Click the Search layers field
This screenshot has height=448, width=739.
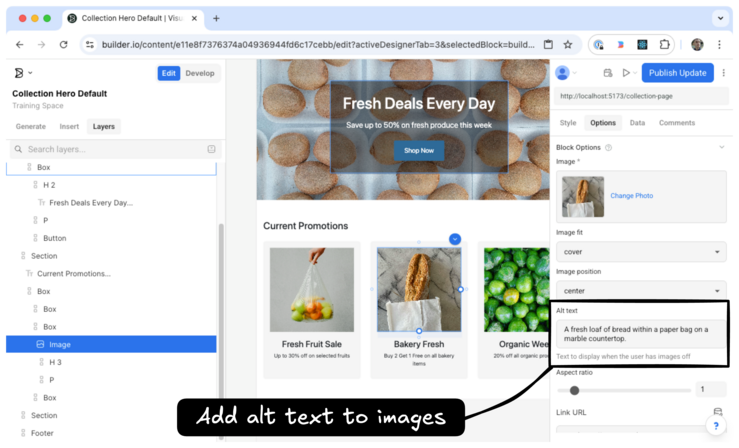pyautogui.click(x=113, y=149)
